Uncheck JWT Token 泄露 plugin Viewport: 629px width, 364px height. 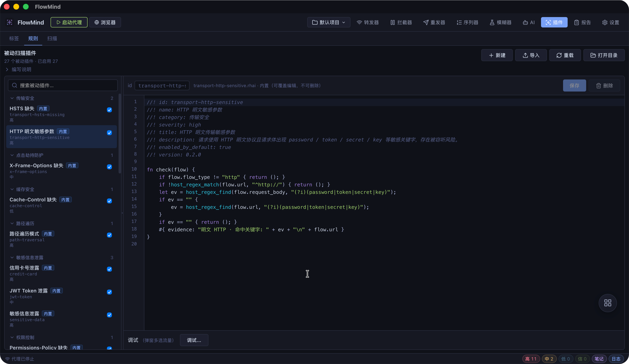click(x=109, y=292)
